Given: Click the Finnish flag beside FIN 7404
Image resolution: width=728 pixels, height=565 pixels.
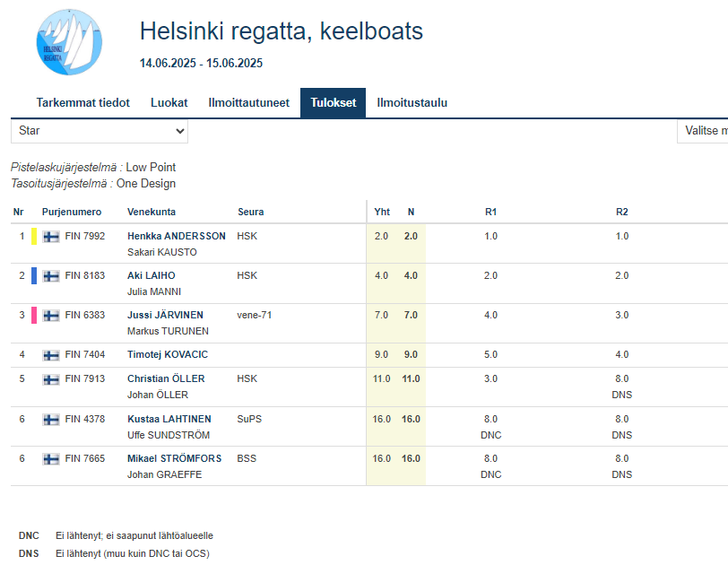Looking at the screenshot, I should click(51, 355).
